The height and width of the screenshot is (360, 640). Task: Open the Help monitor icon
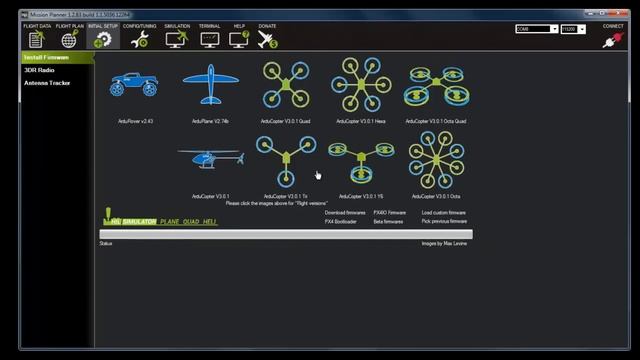239,40
